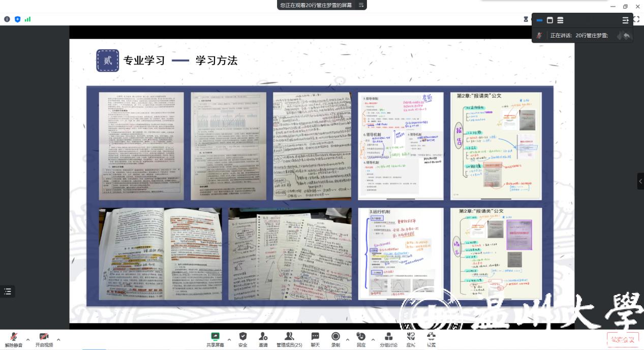Open share options arrow beside 共享屏幕
Image resolution: width=644 pixels, height=350 pixels.
[229, 339]
